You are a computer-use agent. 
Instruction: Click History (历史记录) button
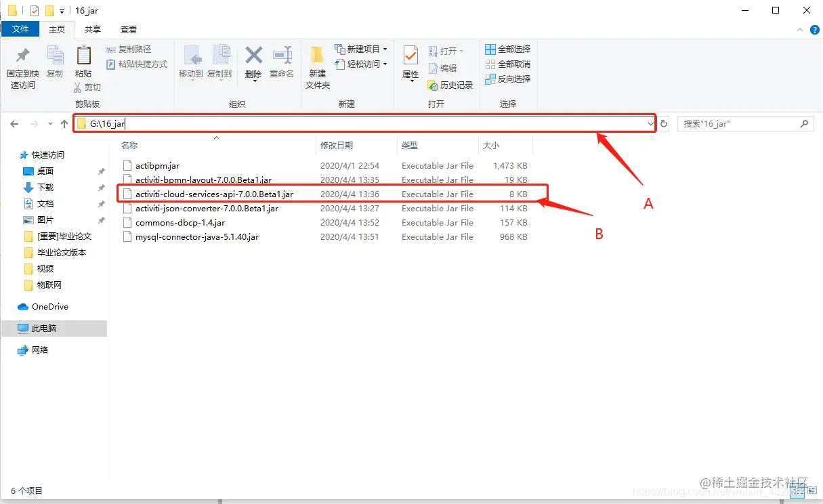[x=450, y=85]
